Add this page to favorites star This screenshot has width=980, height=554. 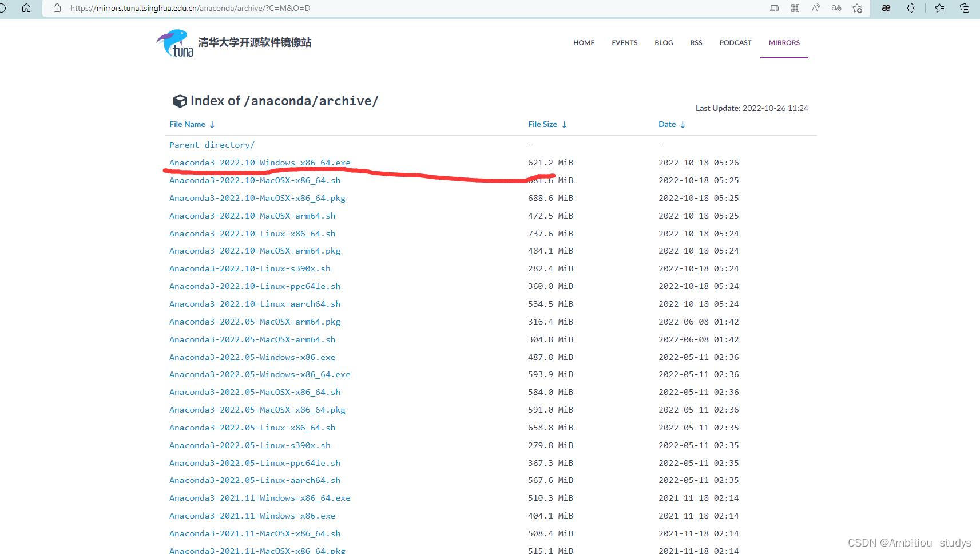(x=857, y=8)
